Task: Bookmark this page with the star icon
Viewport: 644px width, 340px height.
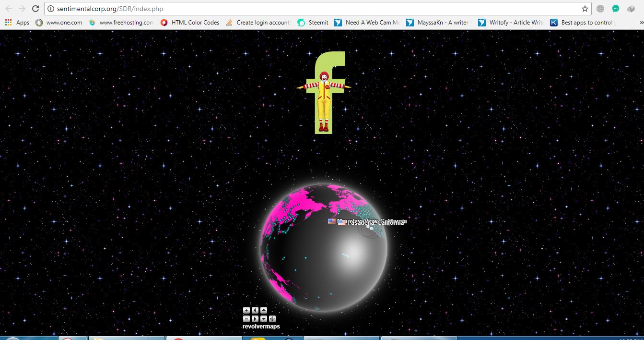Action: (585, 9)
